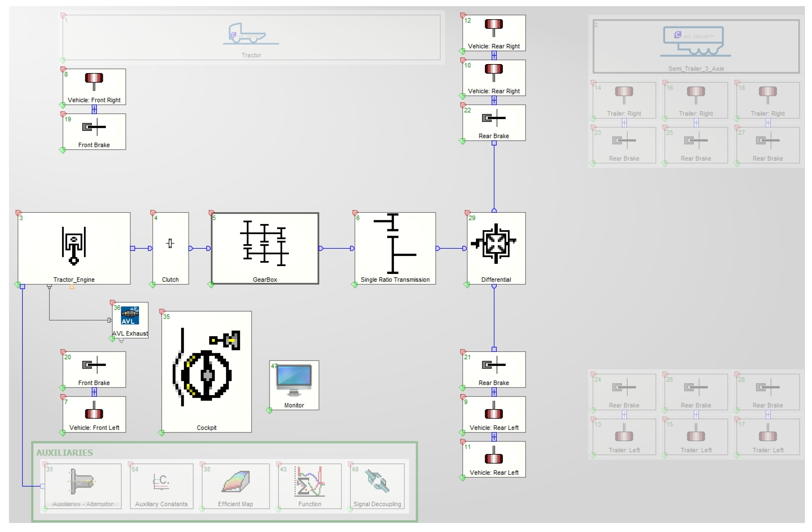This screenshot has height=532, width=812.
Task: Select the Tractor_Engine piston icon
Action: pos(74,246)
